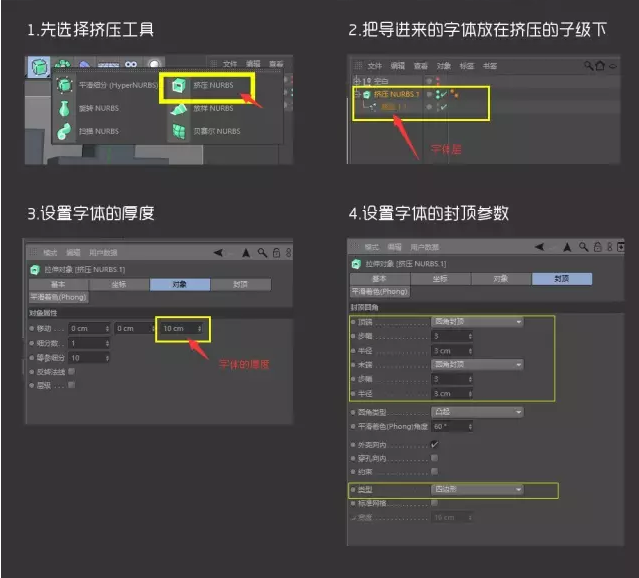Open 文件 menu in object manager (step 2)
The width and height of the screenshot is (639, 578).
tap(375, 66)
